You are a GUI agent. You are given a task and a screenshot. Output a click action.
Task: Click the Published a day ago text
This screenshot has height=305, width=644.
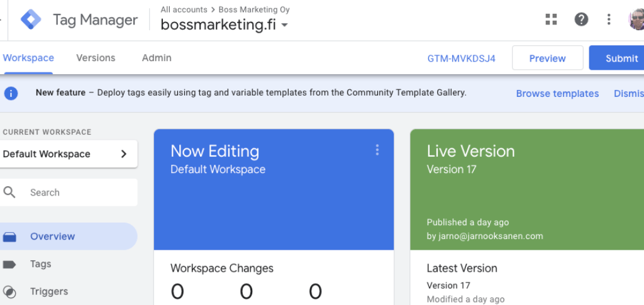pos(468,223)
